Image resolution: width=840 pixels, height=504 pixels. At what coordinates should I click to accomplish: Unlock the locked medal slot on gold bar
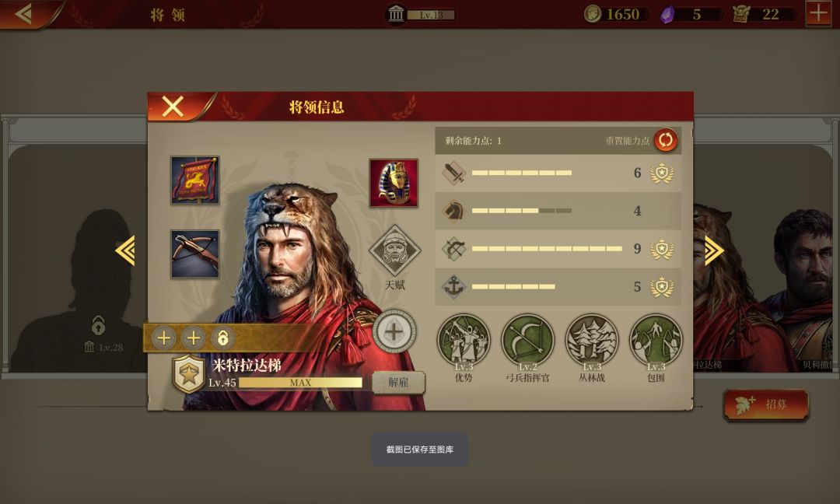(x=223, y=338)
